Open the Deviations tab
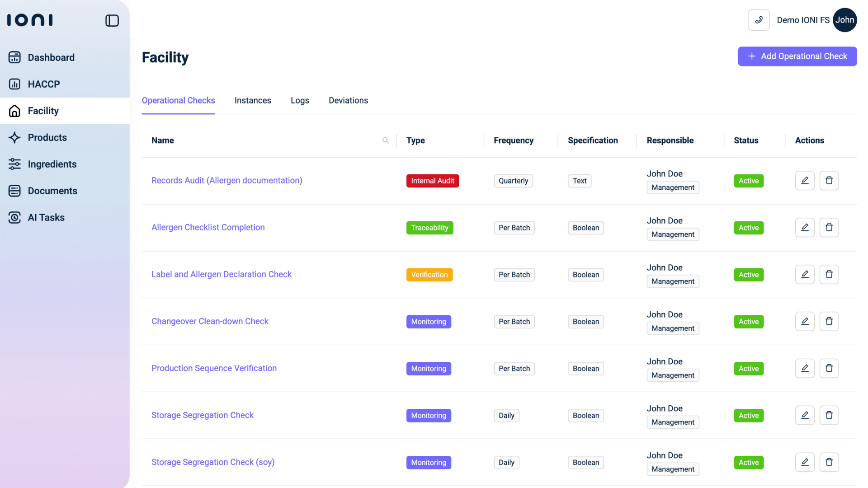 tap(348, 100)
